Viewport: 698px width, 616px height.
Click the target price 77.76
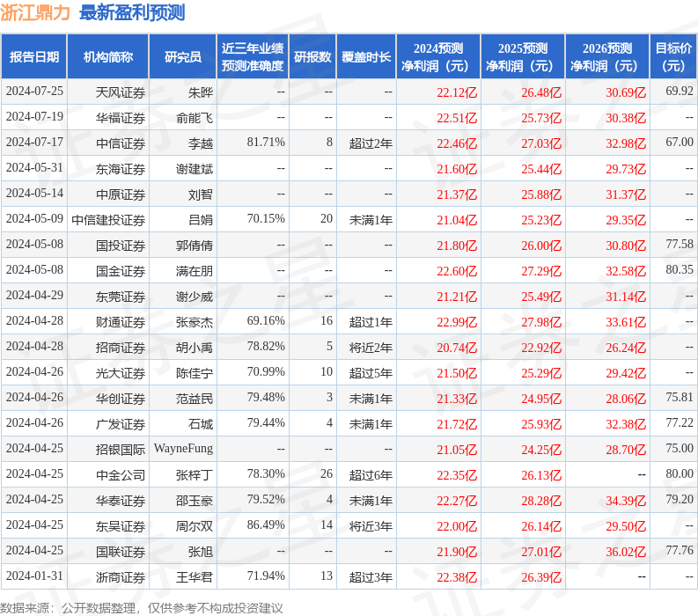tap(680, 550)
